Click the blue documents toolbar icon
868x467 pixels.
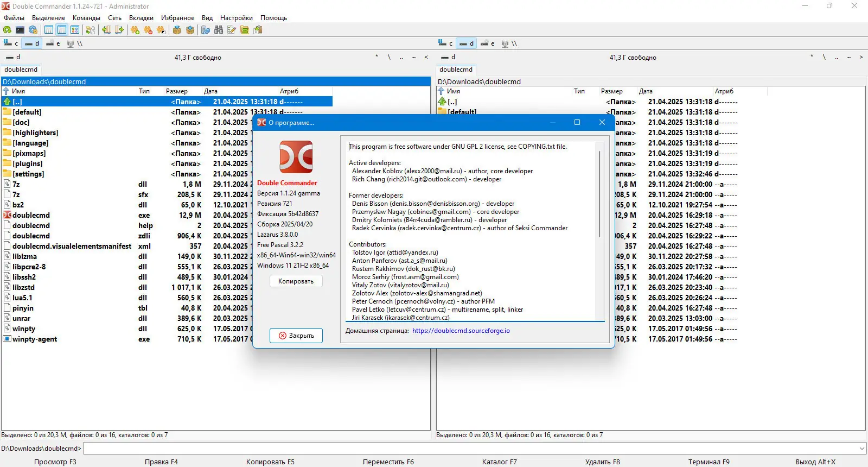tap(206, 30)
